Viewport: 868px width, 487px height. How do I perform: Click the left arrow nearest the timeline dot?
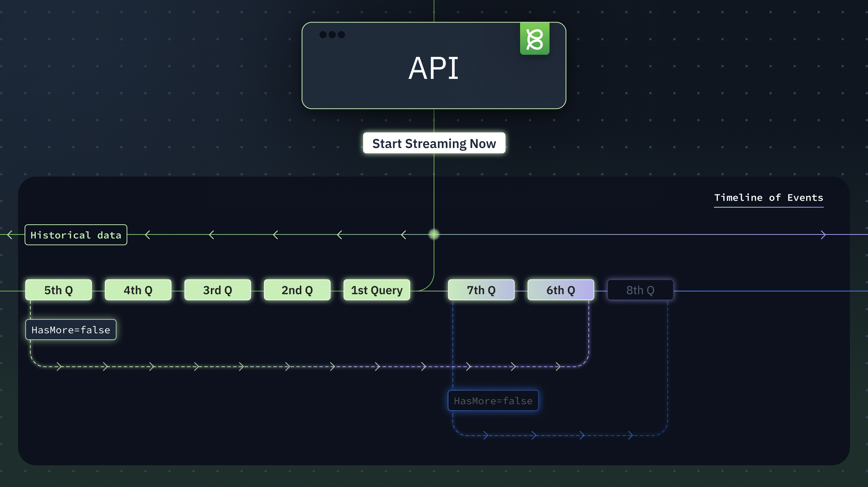[x=404, y=235]
